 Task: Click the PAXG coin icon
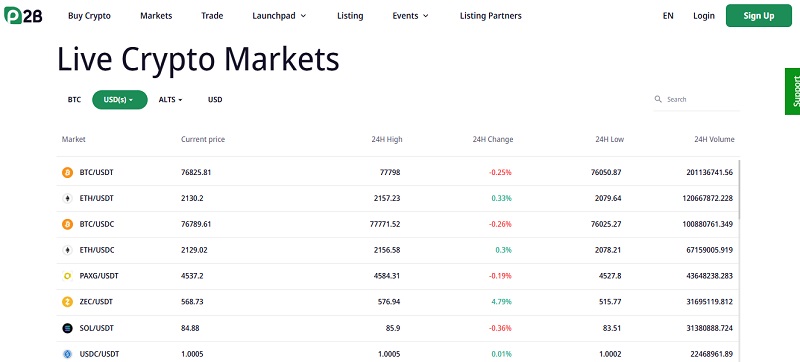click(x=67, y=276)
